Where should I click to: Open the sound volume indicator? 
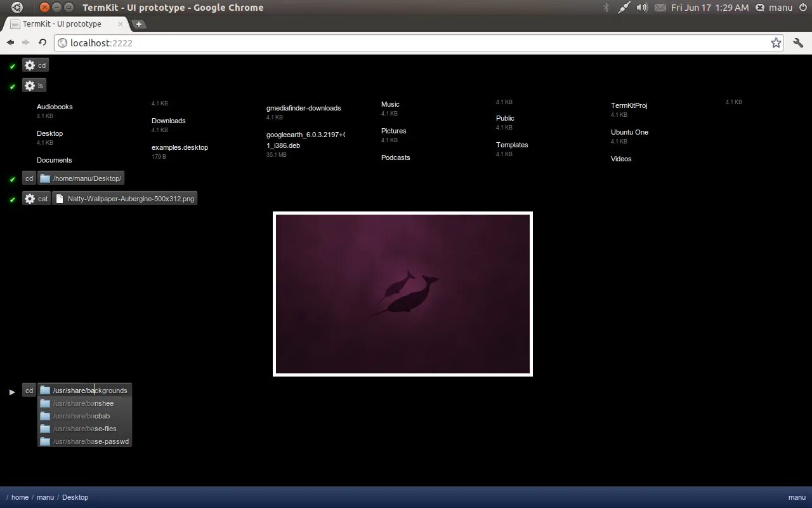pyautogui.click(x=642, y=8)
